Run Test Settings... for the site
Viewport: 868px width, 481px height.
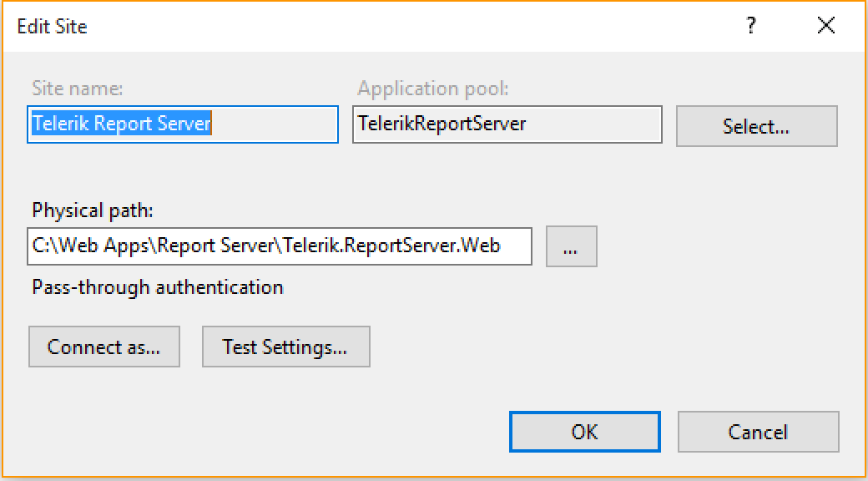pyautogui.click(x=285, y=347)
